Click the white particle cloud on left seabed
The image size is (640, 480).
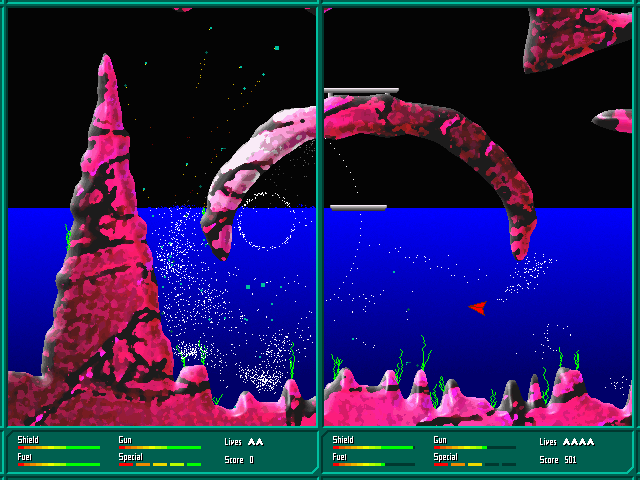[x=262, y=378]
